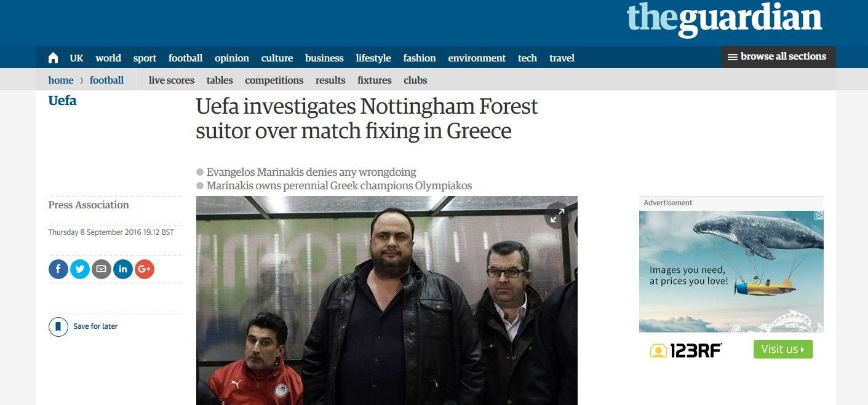868x405 pixels.
Task: Click the Visit us button in the ad
Action: tap(783, 349)
